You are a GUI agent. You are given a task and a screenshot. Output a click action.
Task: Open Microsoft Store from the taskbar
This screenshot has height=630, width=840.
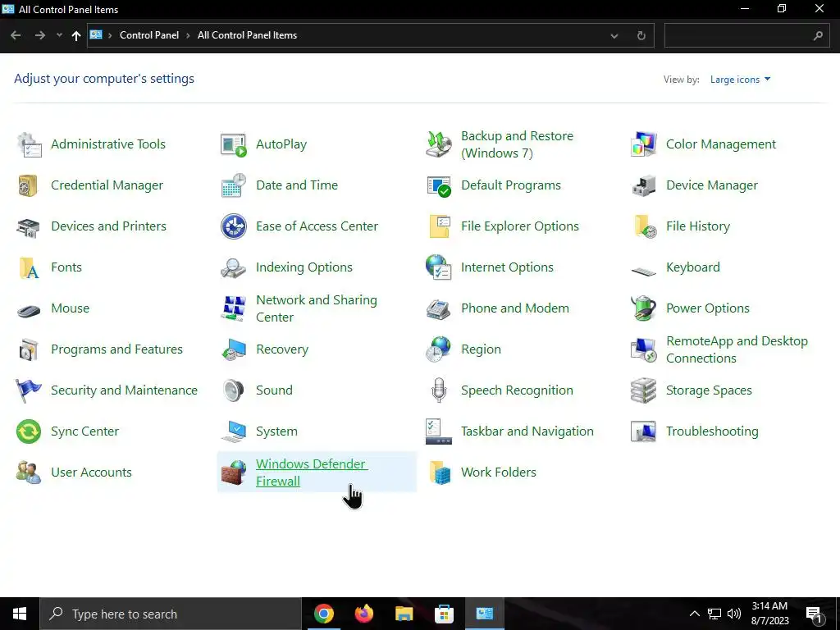pyautogui.click(x=444, y=614)
